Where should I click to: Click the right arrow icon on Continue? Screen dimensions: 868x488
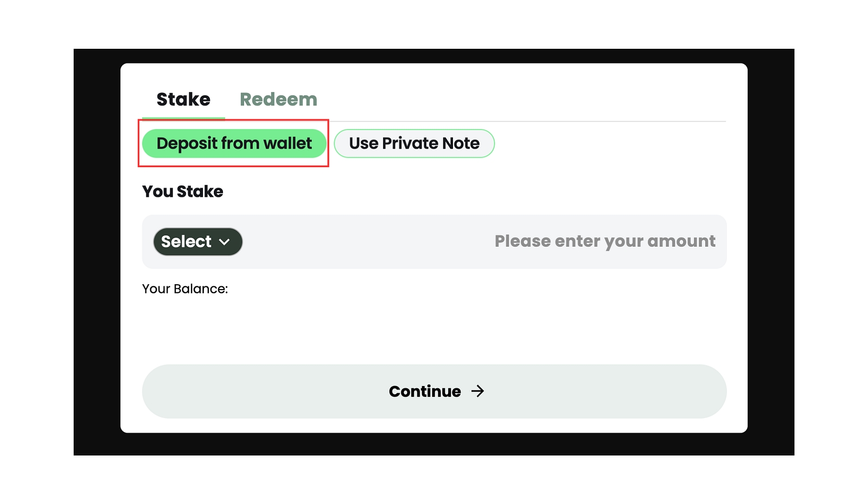477,391
